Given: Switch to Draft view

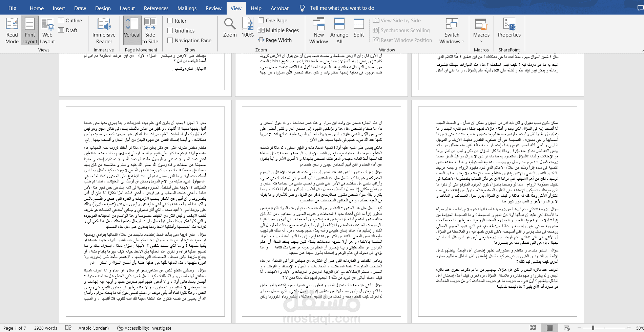Looking at the screenshot, I should [68, 30].
